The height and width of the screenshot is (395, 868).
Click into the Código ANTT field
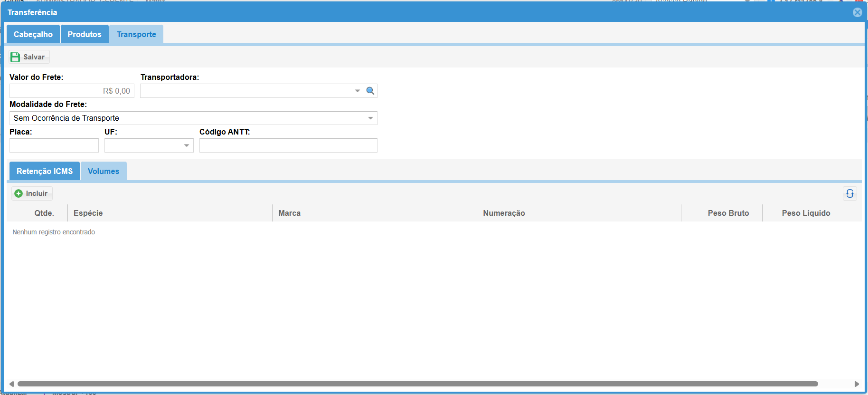click(x=288, y=145)
